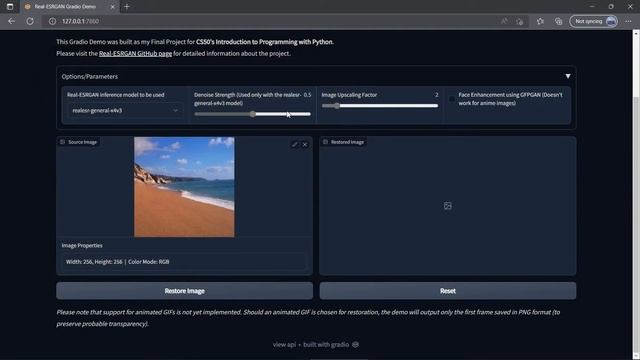The width and height of the screenshot is (640, 360).
Task: Click the Restored Image label icon
Action: tap(325, 142)
